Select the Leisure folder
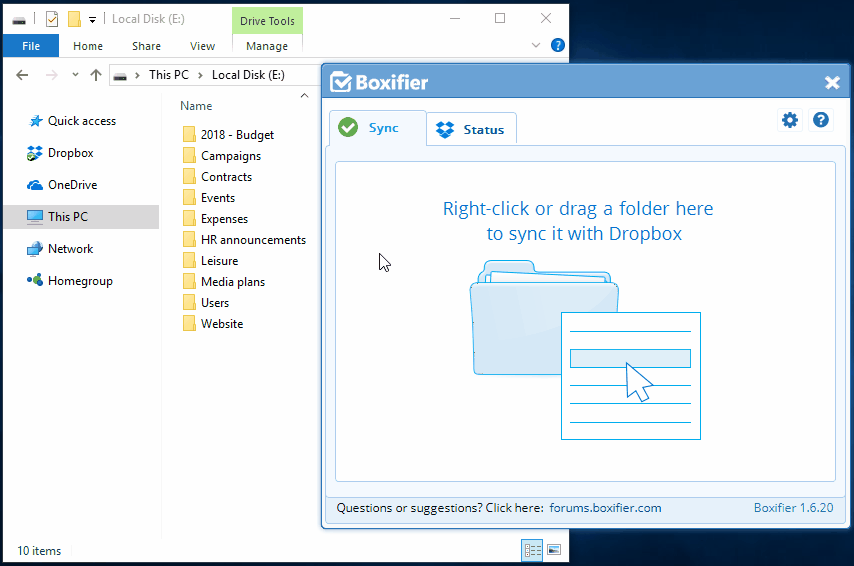 tap(219, 261)
